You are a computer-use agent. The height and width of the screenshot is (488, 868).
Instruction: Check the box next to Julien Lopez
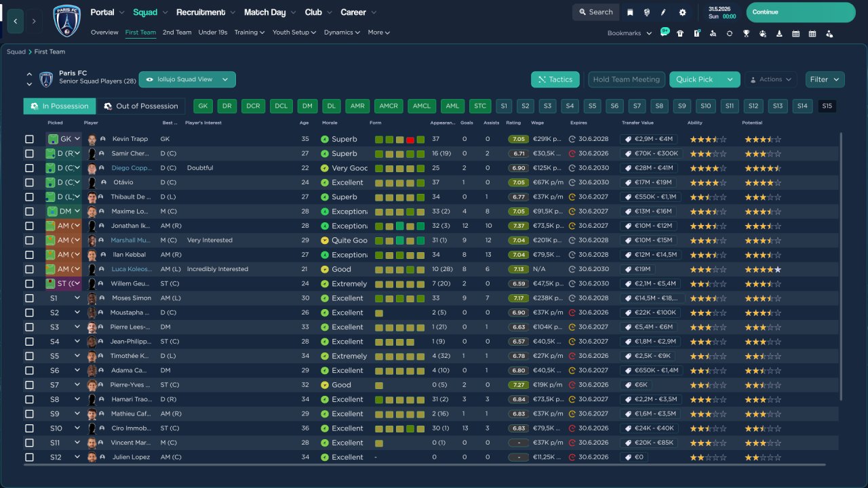[x=29, y=457]
